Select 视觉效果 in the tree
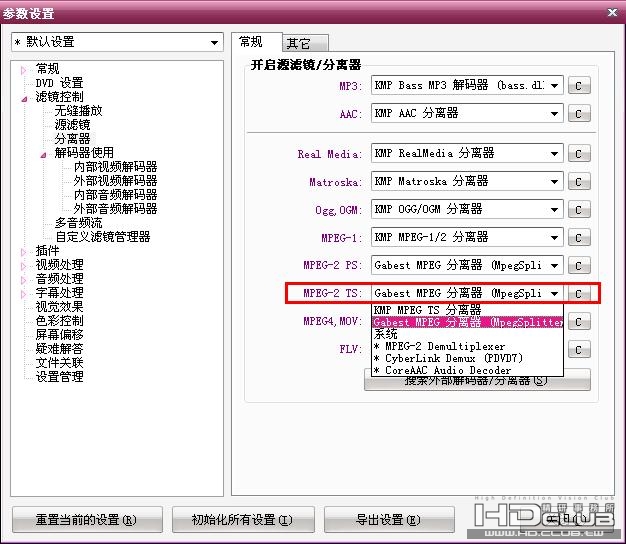This screenshot has height=544, width=626. pyautogui.click(x=59, y=307)
